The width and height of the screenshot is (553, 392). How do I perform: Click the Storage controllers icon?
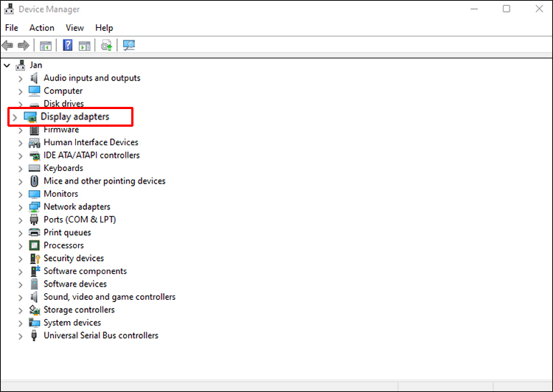[35, 310]
